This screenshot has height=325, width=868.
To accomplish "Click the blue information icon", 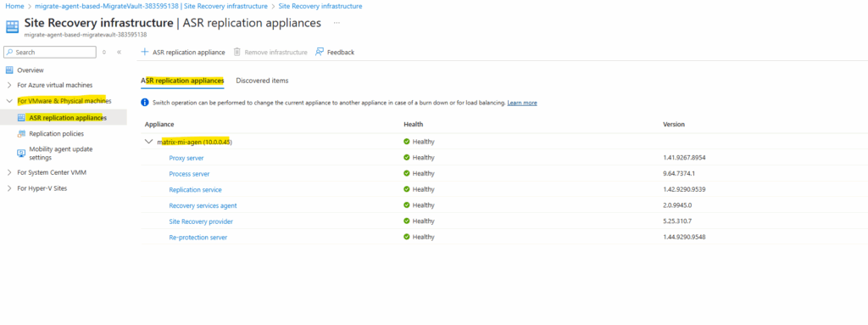I will point(145,103).
